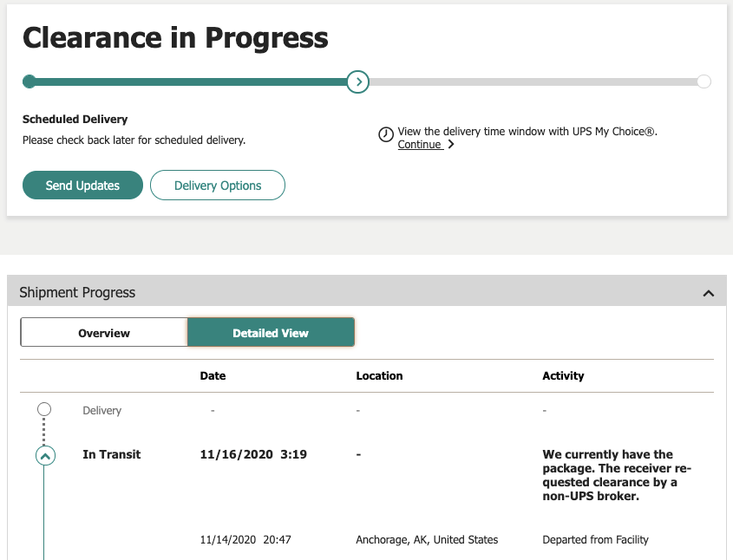Click Anchorage, AK, United States location
This screenshot has height=560, width=733.
pos(427,540)
